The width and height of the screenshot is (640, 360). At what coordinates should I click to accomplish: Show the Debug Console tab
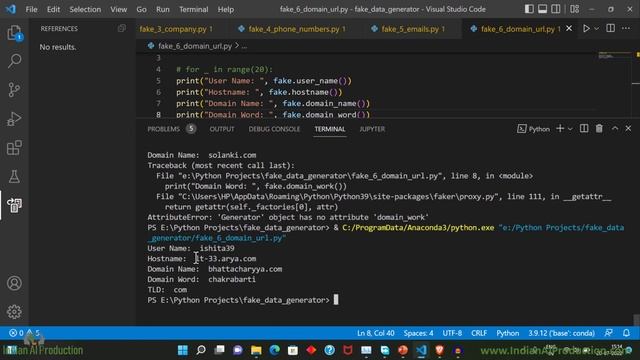(x=274, y=129)
